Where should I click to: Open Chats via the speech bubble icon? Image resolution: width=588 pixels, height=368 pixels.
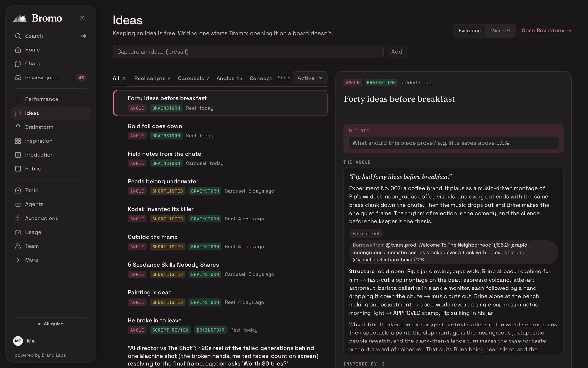click(x=18, y=64)
